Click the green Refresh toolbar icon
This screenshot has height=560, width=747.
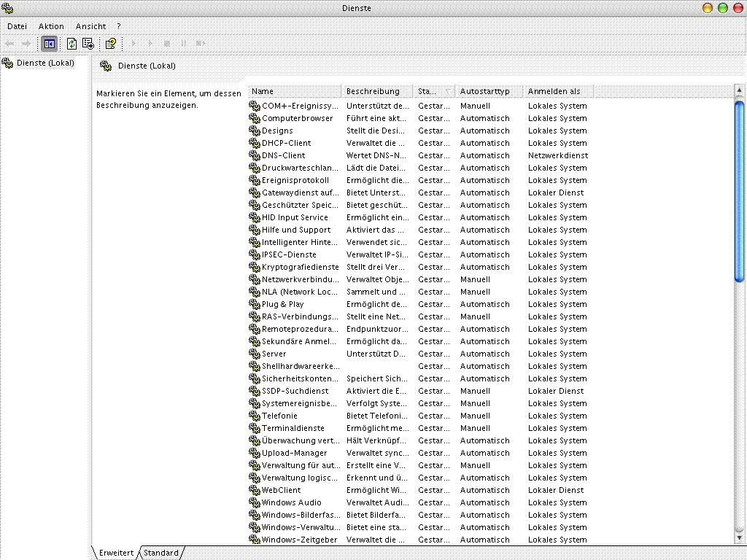71,44
